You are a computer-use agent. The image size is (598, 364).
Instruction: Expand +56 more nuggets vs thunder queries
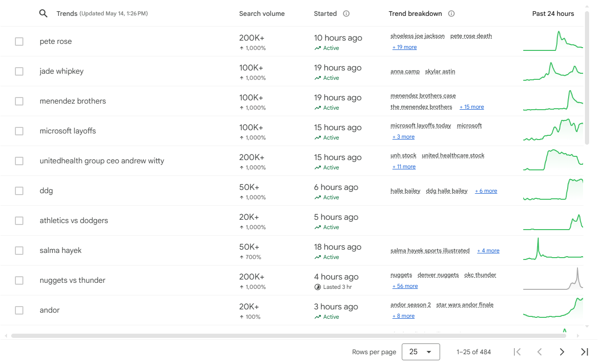tap(405, 286)
